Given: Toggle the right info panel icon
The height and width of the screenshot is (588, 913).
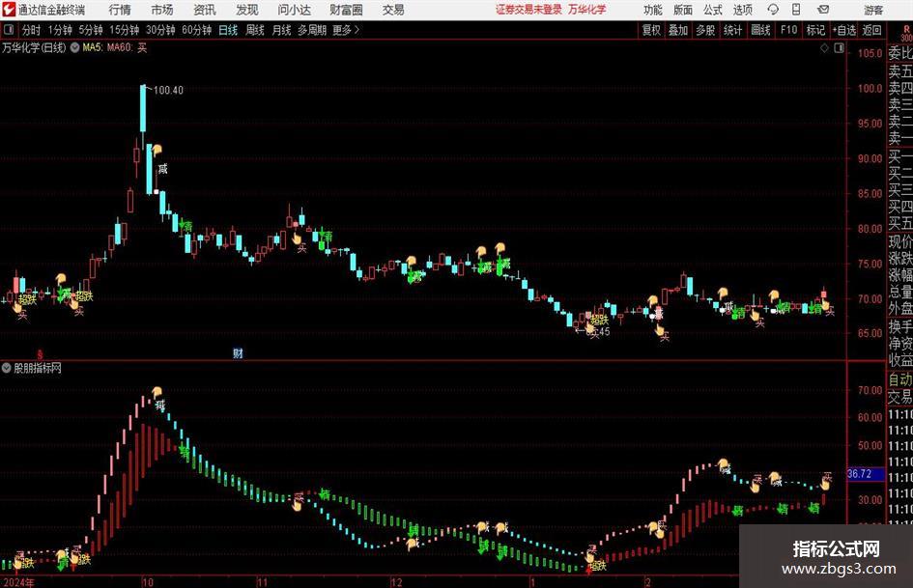Looking at the screenshot, I should tap(839, 48).
